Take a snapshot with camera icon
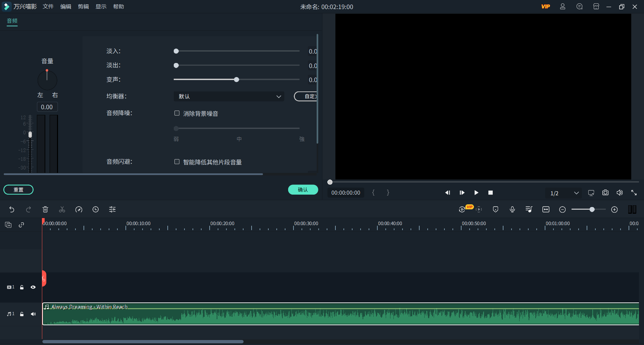Image resolution: width=644 pixels, height=345 pixels. tap(605, 193)
